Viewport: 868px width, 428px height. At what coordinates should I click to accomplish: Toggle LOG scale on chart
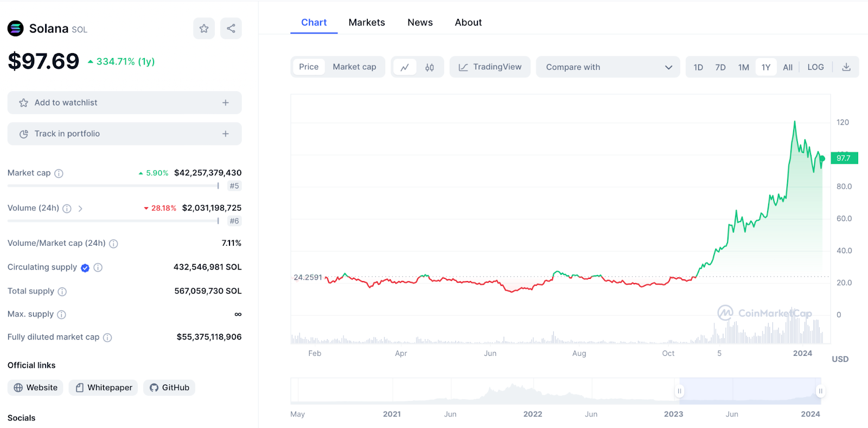point(815,67)
